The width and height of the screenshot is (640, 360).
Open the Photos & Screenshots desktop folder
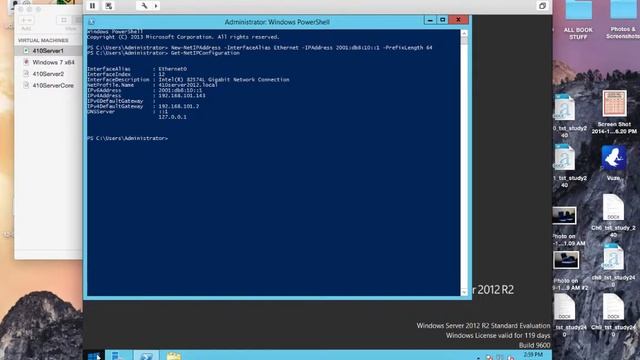(x=622, y=19)
